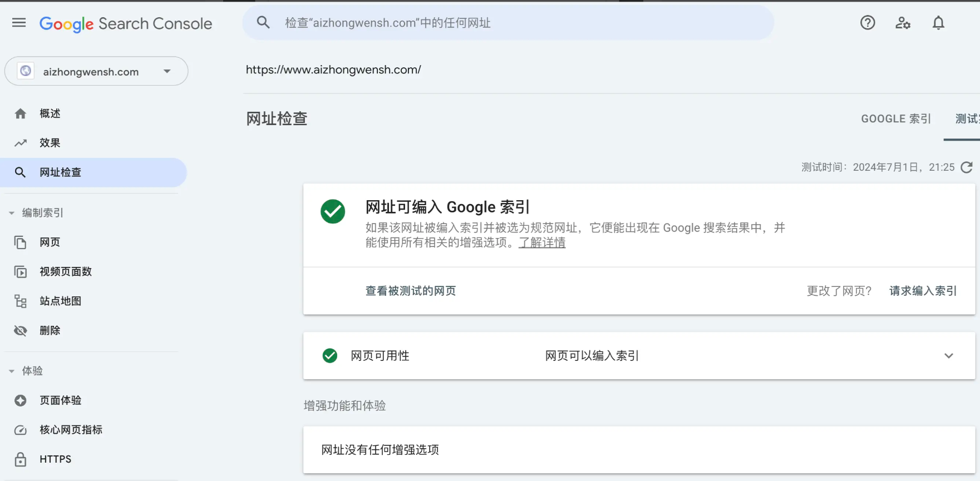
Task: Expand the 网页可用性 row chevron
Action: tap(949, 356)
